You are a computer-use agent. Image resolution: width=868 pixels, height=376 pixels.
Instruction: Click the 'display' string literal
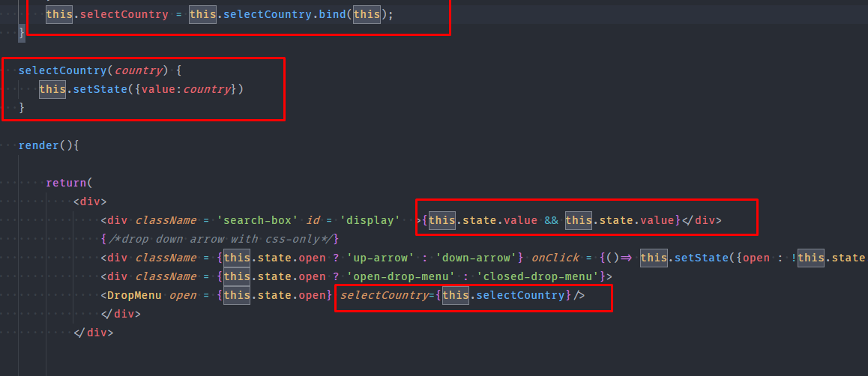pos(370,221)
